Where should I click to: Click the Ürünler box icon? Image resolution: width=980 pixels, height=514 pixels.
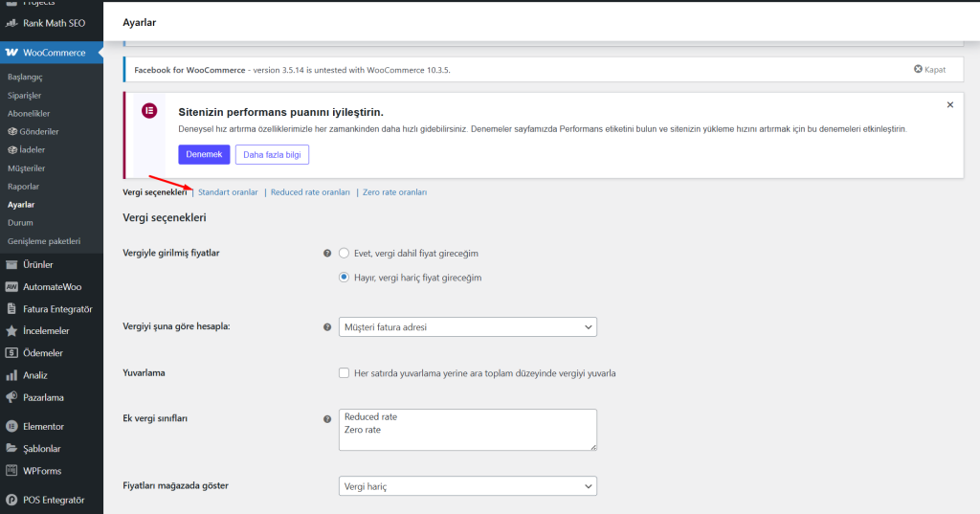(x=11, y=264)
